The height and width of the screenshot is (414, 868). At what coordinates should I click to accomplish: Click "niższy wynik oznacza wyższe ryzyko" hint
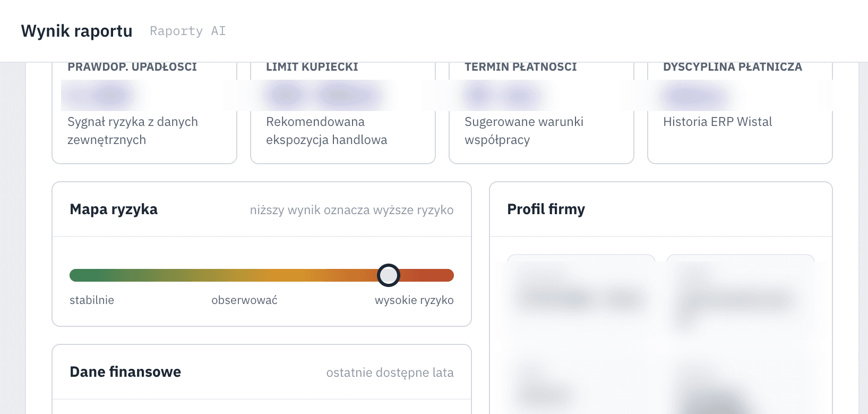(x=351, y=210)
